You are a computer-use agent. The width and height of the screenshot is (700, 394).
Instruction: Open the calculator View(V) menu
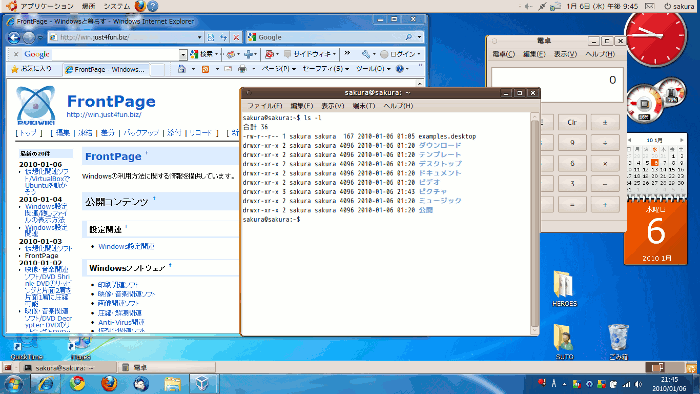pyautogui.click(x=565, y=54)
